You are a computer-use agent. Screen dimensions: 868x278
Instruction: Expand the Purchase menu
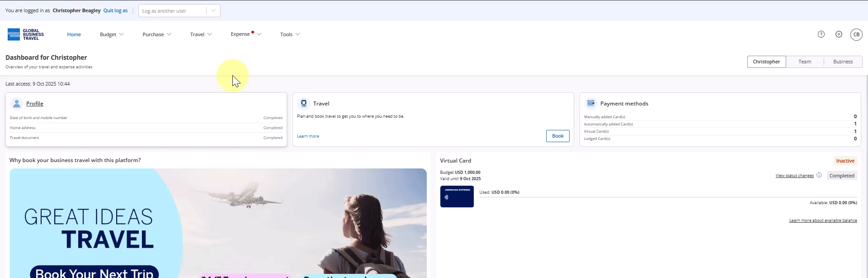coord(157,34)
